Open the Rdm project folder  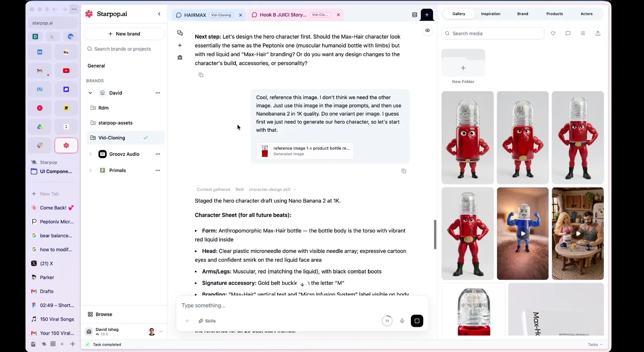[x=126, y=108]
